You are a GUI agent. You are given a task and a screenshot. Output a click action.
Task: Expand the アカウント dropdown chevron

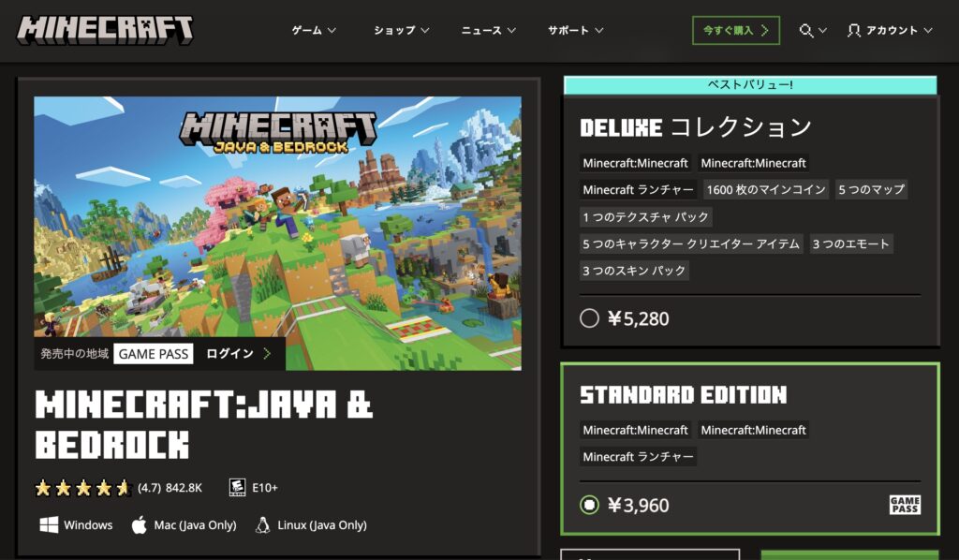[x=928, y=31]
